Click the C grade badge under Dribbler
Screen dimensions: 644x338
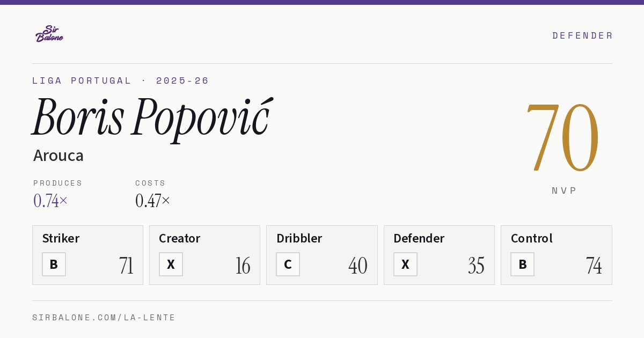click(x=288, y=264)
